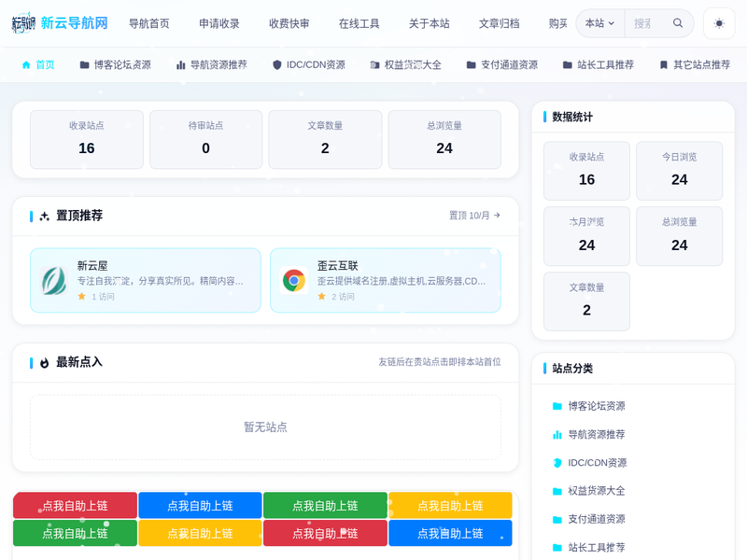Viewport: 747px width, 560px height.
Task: Open 站长工具推荐 in 站点分类 sidebar
Action: coord(589,547)
